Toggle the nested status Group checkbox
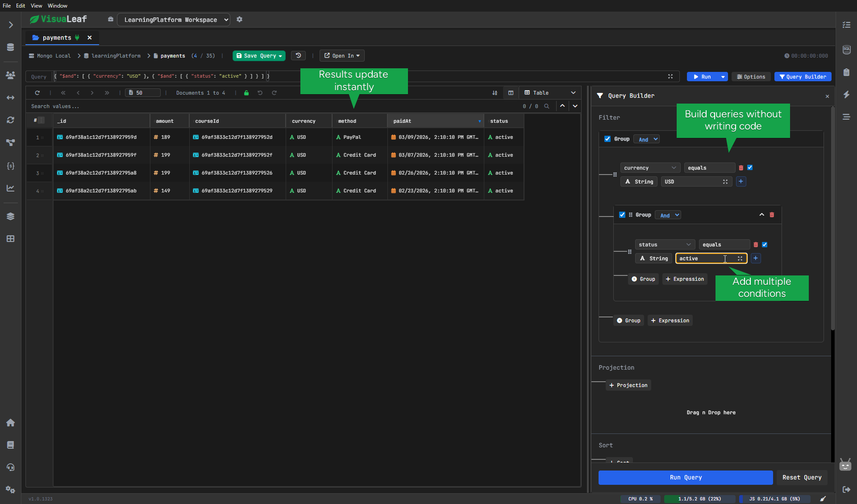The image size is (857, 504). click(622, 215)
